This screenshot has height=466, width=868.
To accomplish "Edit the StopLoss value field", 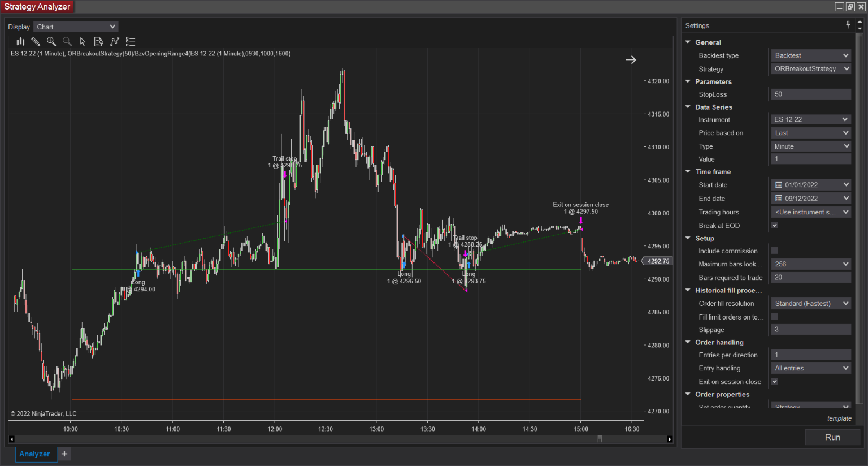I will pos(811,94).
